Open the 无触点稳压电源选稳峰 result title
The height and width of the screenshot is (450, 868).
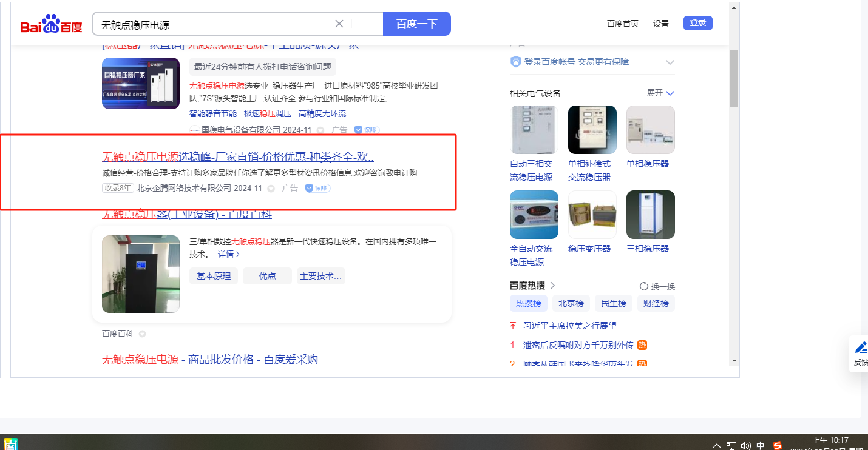tap(238, 156)
